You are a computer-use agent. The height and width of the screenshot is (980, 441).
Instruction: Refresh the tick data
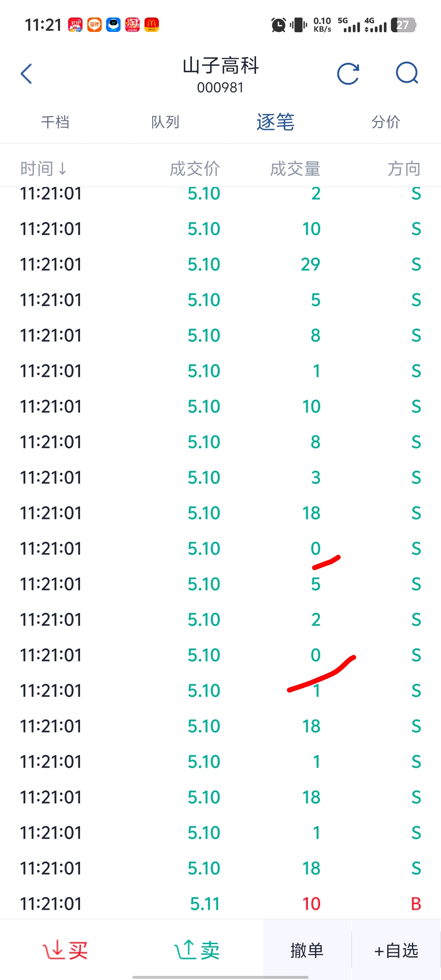pos(348,74)
